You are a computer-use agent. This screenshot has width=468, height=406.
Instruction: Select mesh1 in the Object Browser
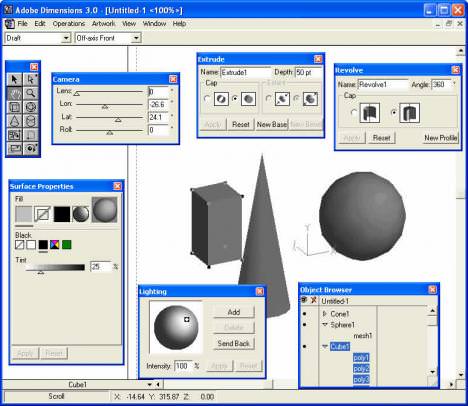[362, 336]
